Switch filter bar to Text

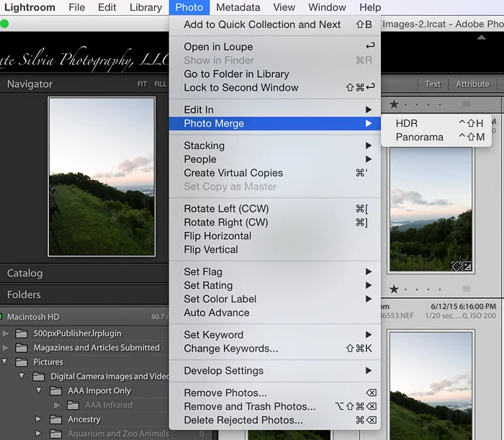click(433, 84)
